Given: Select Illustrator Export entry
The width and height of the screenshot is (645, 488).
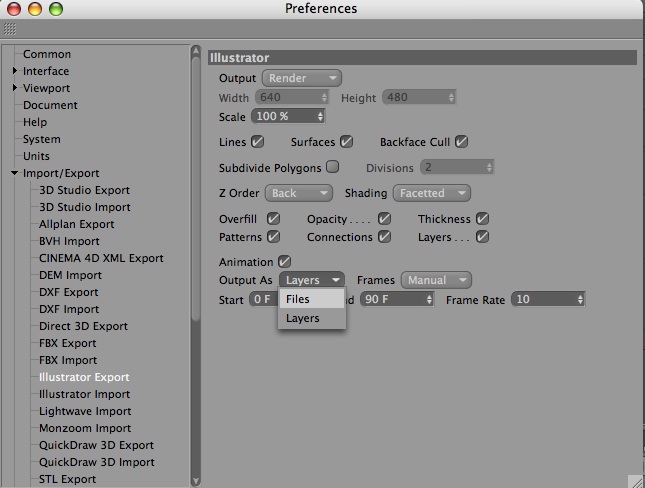Looking at the screenshot, I should [x=84, y=377].
